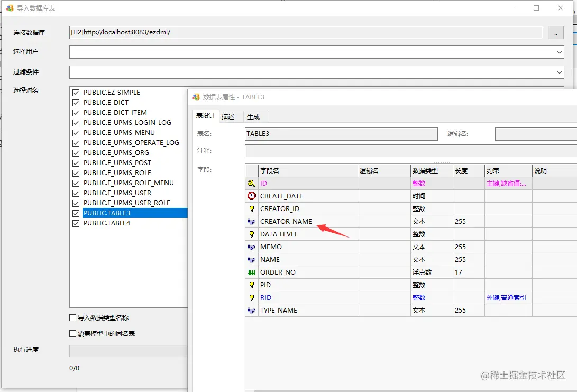Click the Abc icon beside TYPE_NAME
The height and width of the screenshot is (392, 577).
coord(251,311)
